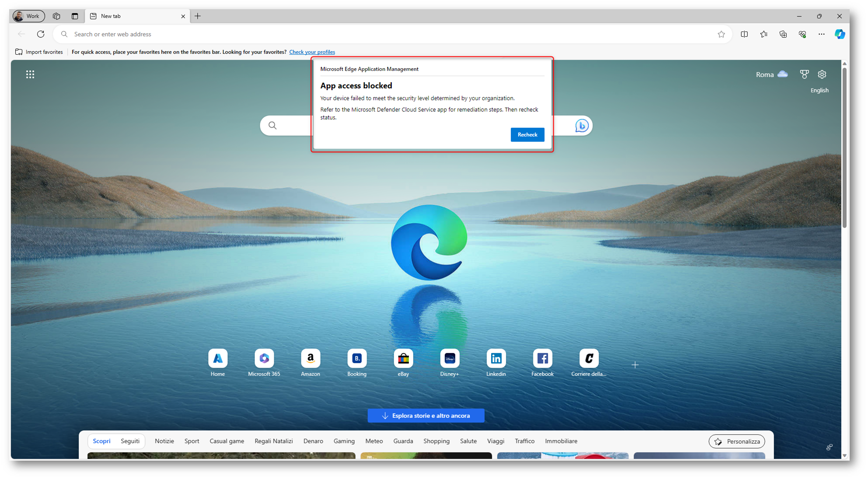
Task: Add page to favorites star
Action: click(721, 34)
